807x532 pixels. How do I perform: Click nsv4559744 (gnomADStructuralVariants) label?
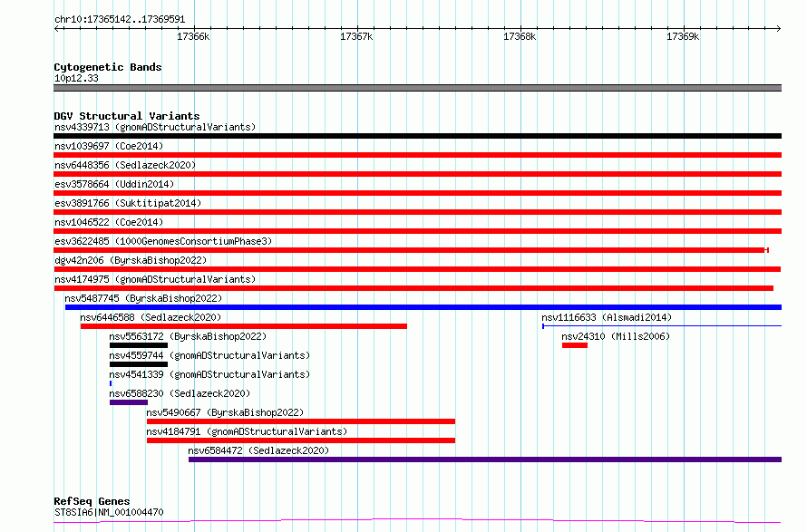pos(209,355)
